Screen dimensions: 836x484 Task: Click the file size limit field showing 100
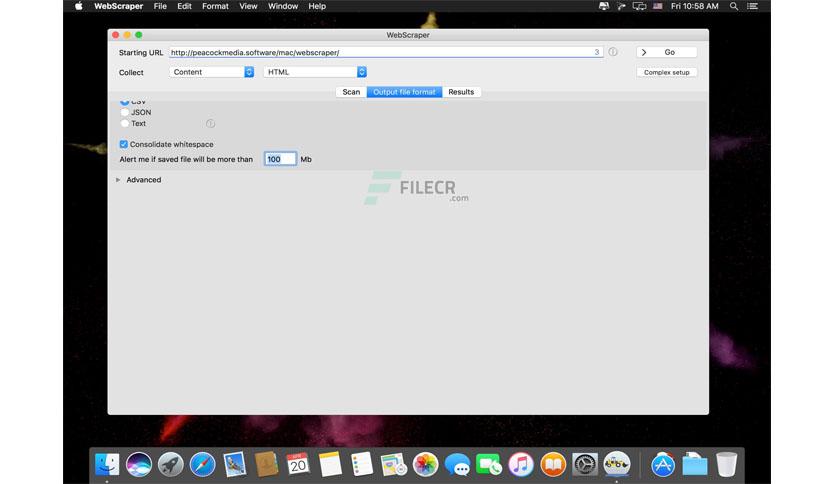tap(280, 159)
